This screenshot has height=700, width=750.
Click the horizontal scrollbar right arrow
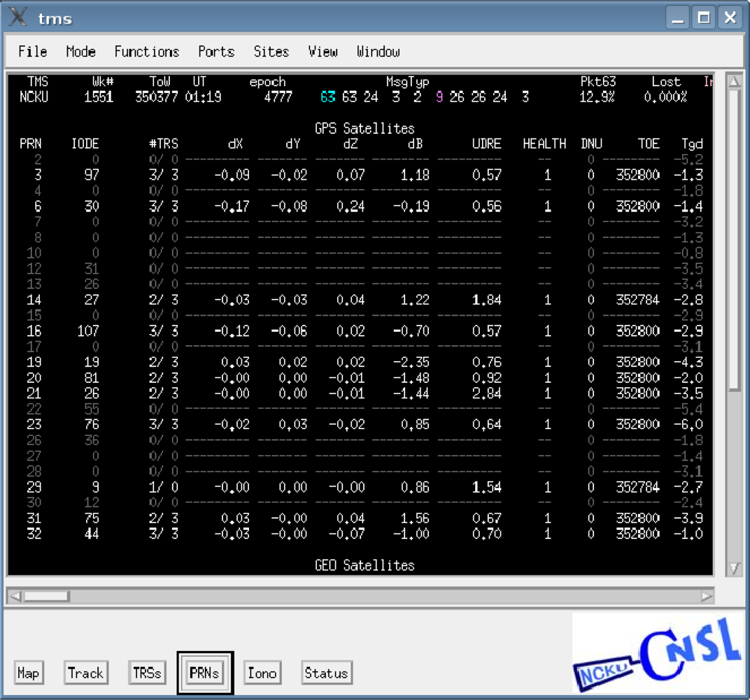click(x=707, y=596)
